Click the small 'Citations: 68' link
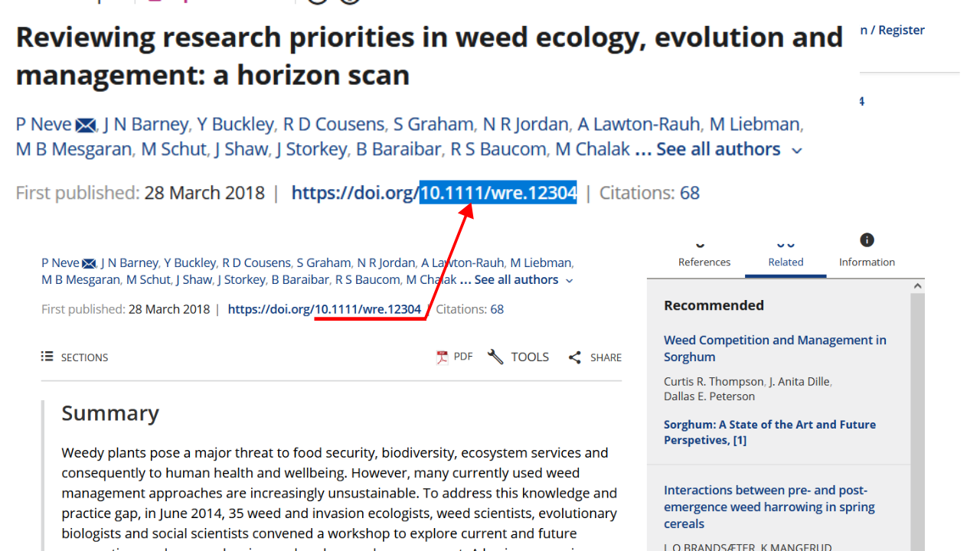The width and height of the screenshot is (980, 551). tap(469, 309)
